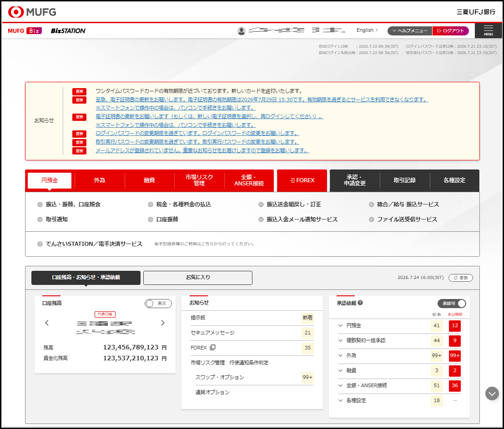Expand the 複数契約一括承認 row

[x=340, y=340]
